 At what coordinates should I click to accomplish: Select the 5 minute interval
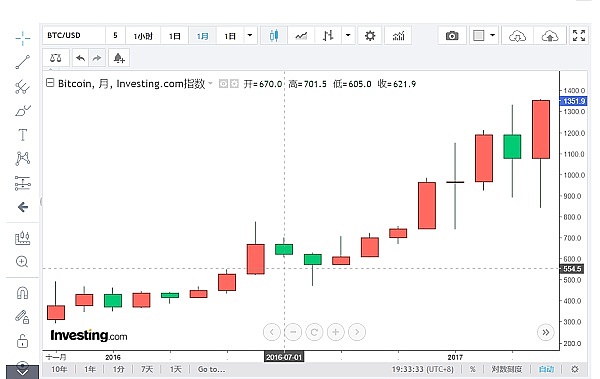[x=115, y=36]
